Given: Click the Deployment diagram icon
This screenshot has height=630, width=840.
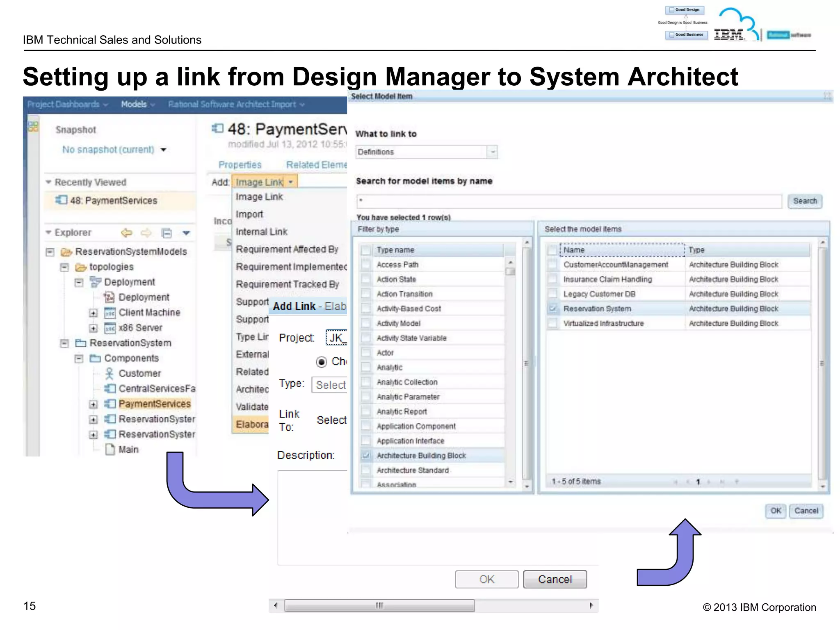Looking at the screenshot, I should coord(109,297).
